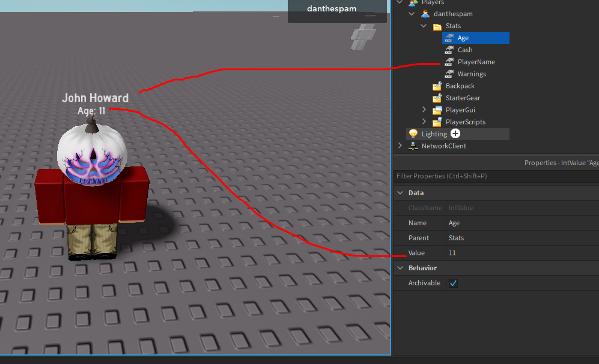This screenshot has width=599, height=364.
Task: Select the StarterGear item in Explorer
Action: pyautogui.click(x=463, y=98)
